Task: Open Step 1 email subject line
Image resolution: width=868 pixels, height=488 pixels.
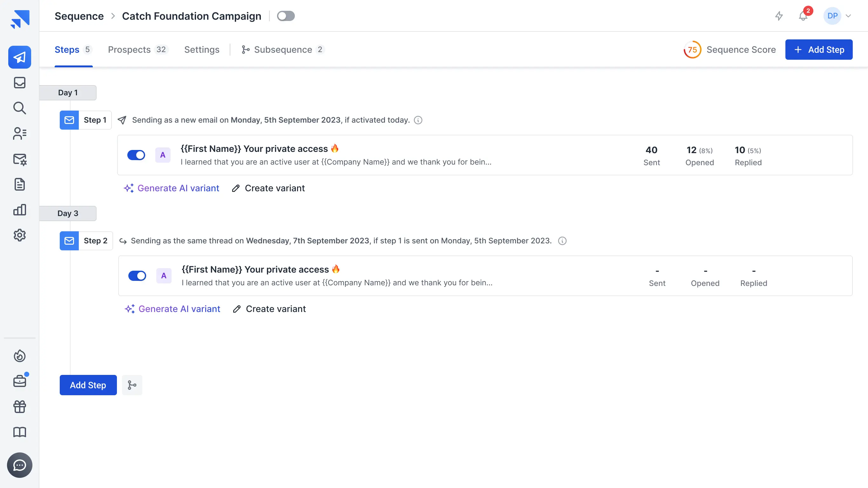Action: [260, 149]
